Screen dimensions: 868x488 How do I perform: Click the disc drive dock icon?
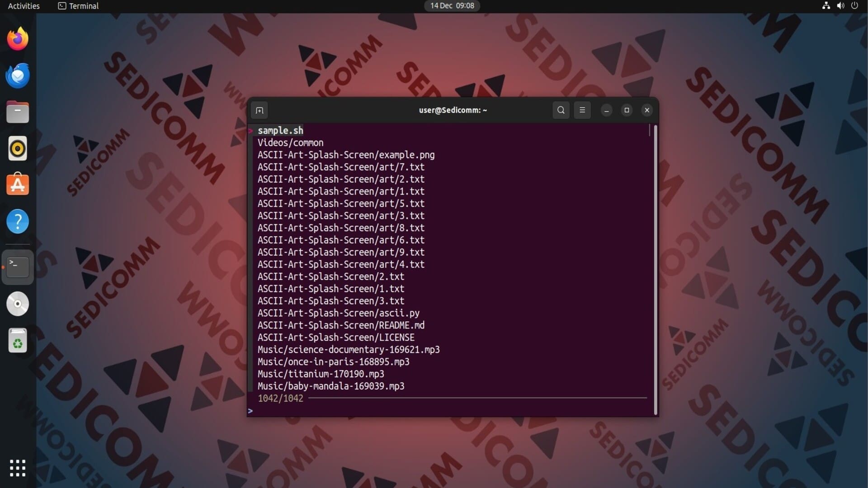point(18,304)
